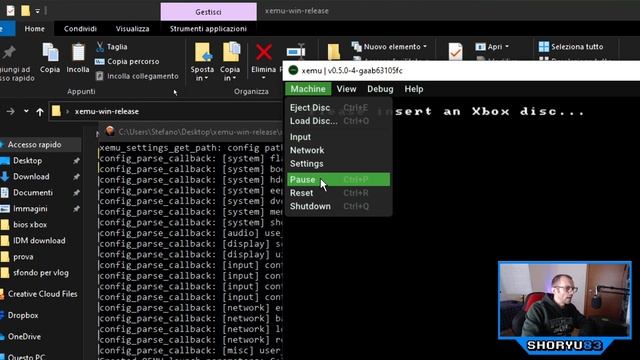Open Immagini in the navigation pane
This screenshot has height=360, width=640.
(x=30, y=209)
